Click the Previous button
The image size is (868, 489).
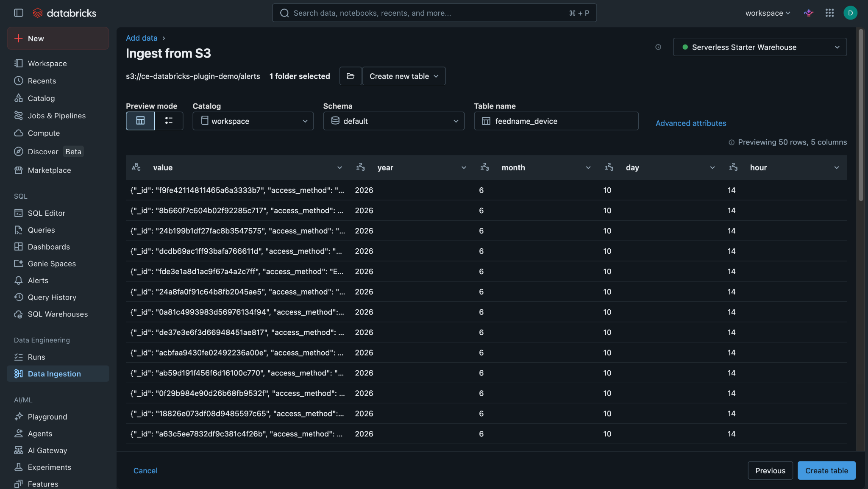(770, 470)
